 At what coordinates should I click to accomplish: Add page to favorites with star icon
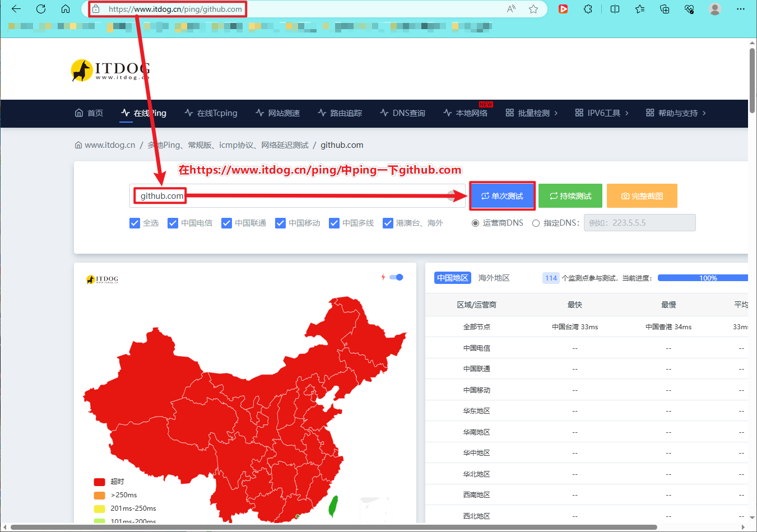pyautogui.click(x=533, y=9)
